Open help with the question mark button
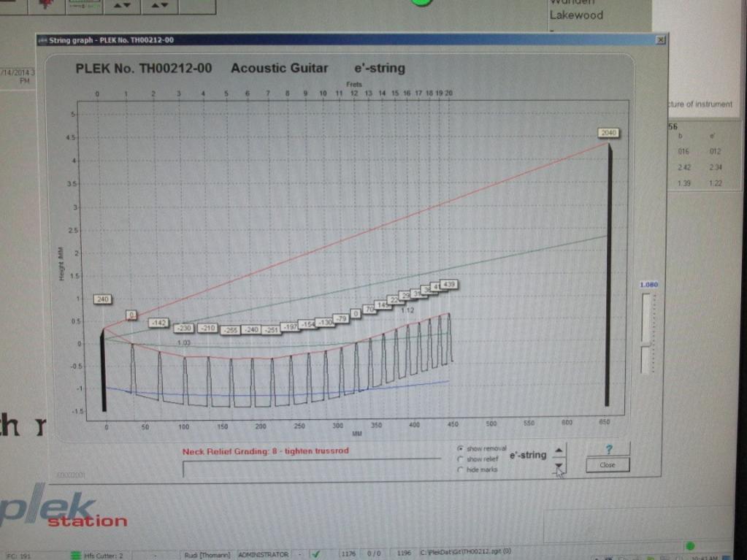This screenshot has width=747, height=560. [608, 448]
